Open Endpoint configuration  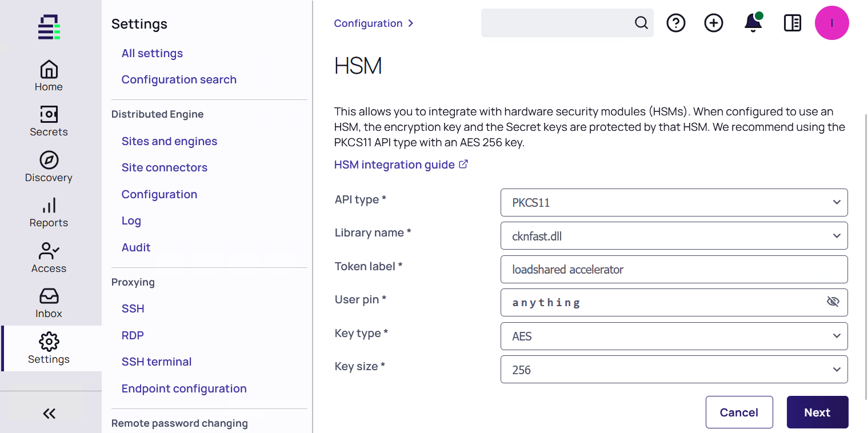coord(184,388)
